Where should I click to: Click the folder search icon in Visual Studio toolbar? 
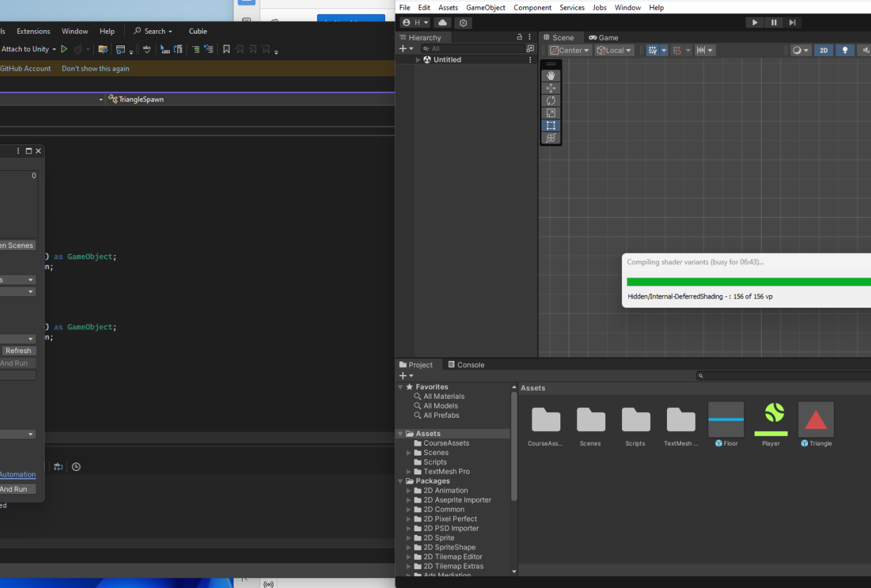(103, 49)
